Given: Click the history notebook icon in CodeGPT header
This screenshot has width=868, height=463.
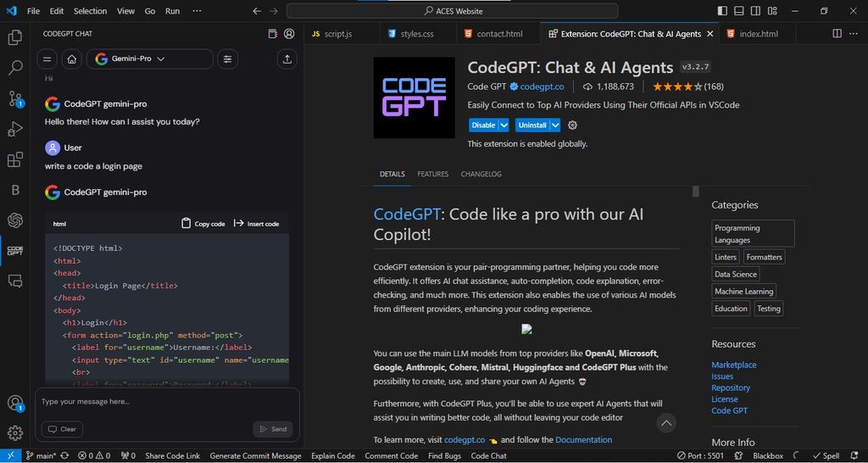Looking at the screenshot, I should (x=272, y=34).
